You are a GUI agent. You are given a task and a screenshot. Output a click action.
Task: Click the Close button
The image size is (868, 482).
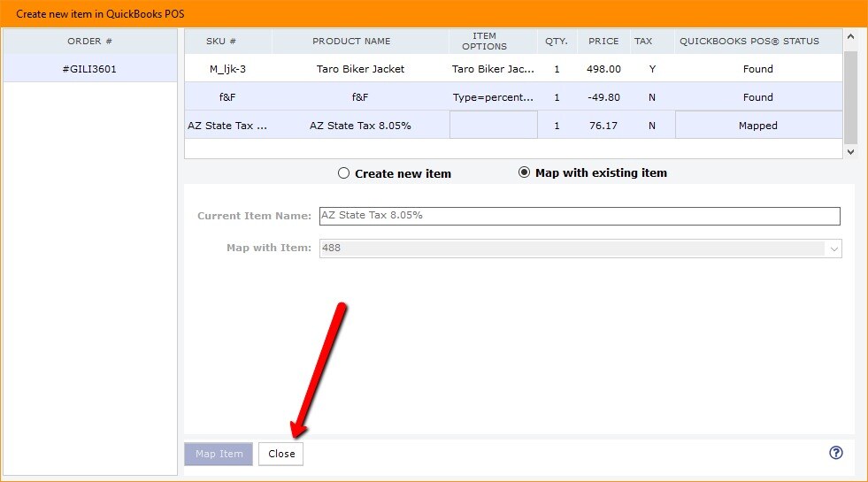point(281,454)
